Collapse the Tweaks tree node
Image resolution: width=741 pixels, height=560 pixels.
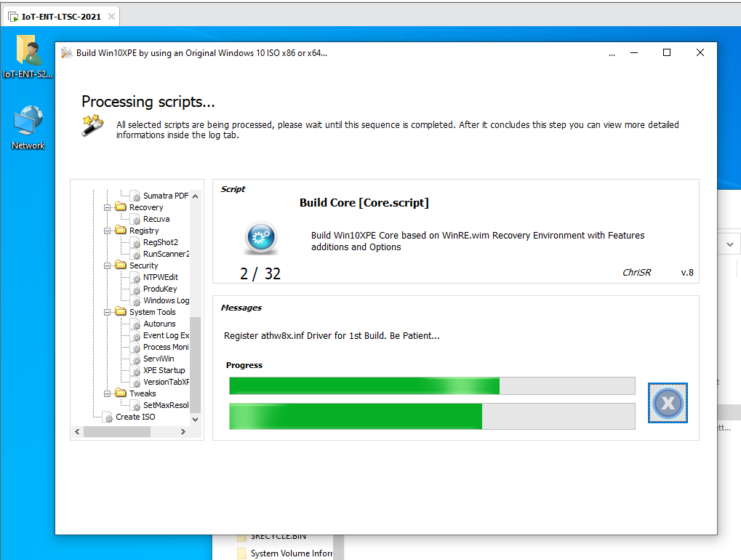[x=108, y=393]
